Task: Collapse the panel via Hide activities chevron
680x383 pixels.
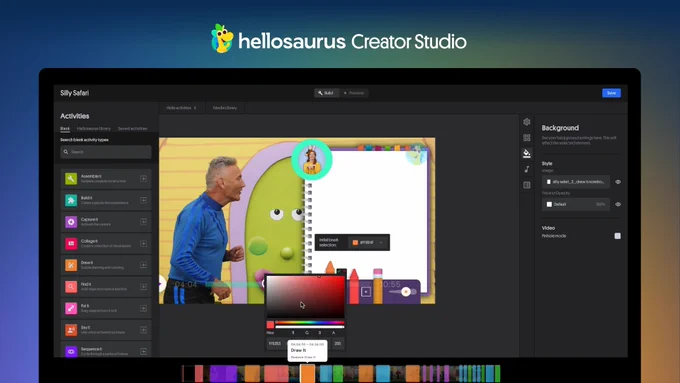Action: coord(195,108)
